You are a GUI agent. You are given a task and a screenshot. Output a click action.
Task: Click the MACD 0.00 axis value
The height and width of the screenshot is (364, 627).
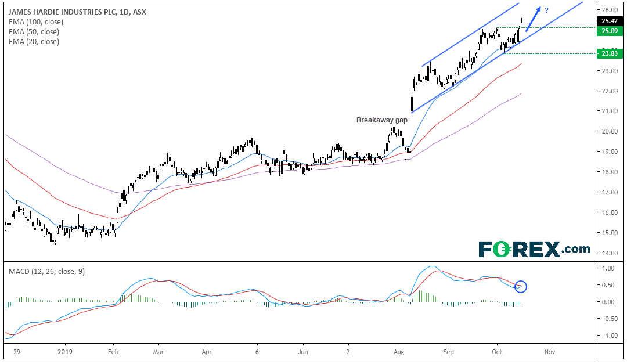608,302
